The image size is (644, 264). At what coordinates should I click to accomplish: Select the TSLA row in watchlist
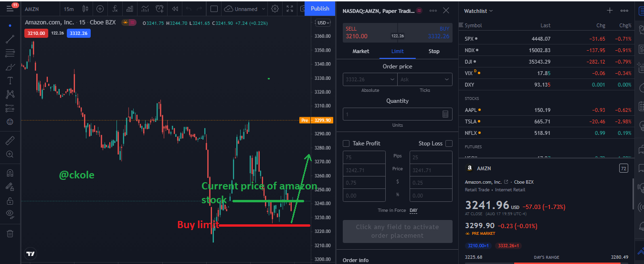click(x=546, y=121)
